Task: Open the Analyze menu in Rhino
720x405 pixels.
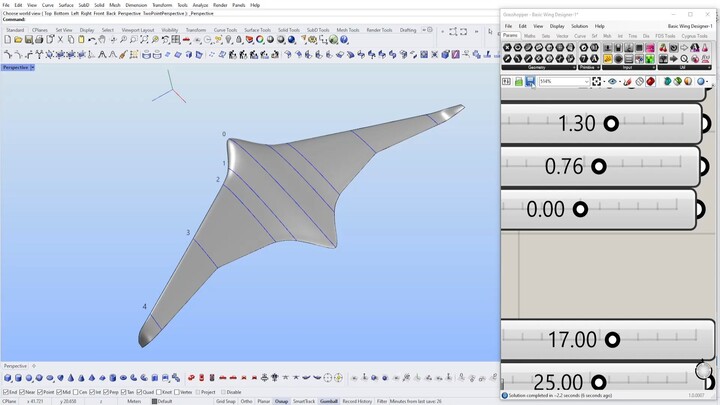Action: click(199, 5)
